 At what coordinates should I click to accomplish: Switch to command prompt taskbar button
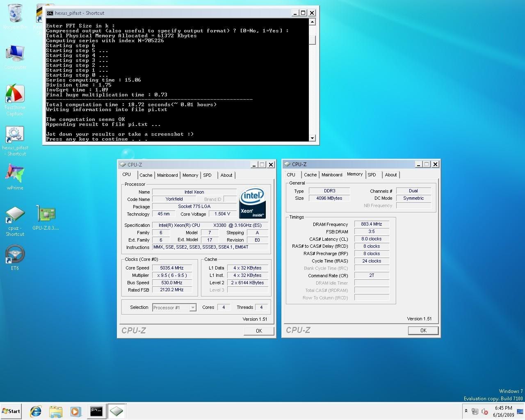[96, 411]
